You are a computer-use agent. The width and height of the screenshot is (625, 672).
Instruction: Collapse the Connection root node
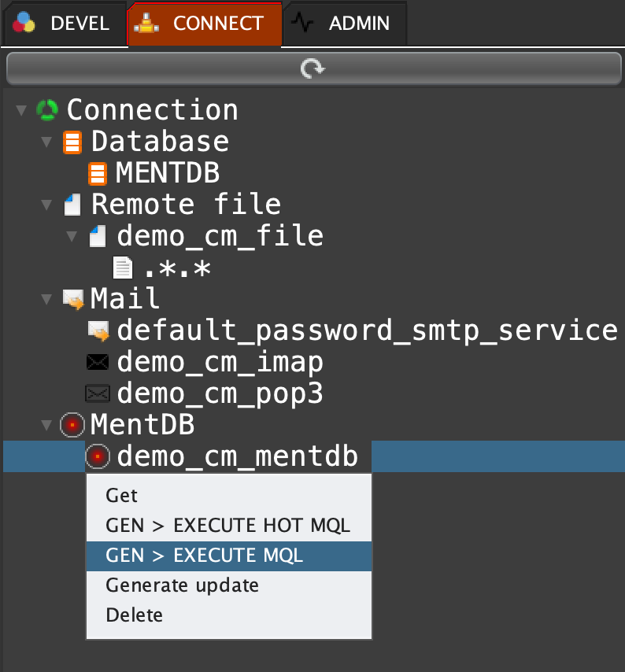21,110
